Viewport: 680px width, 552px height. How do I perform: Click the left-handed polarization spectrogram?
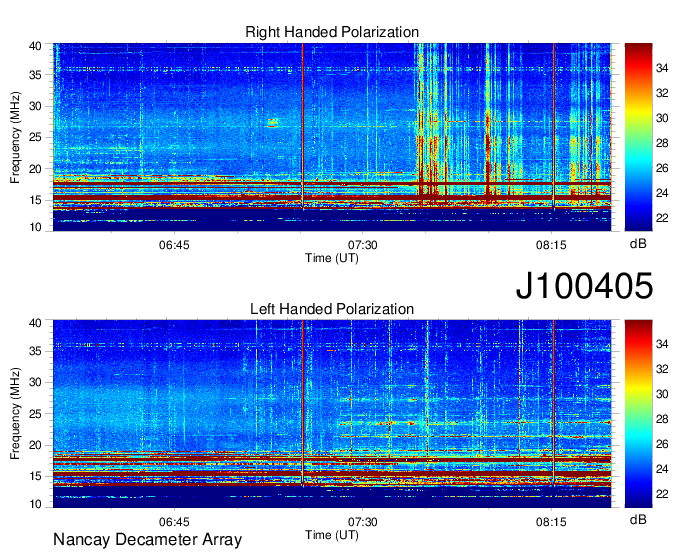click(x=332, y=414)
